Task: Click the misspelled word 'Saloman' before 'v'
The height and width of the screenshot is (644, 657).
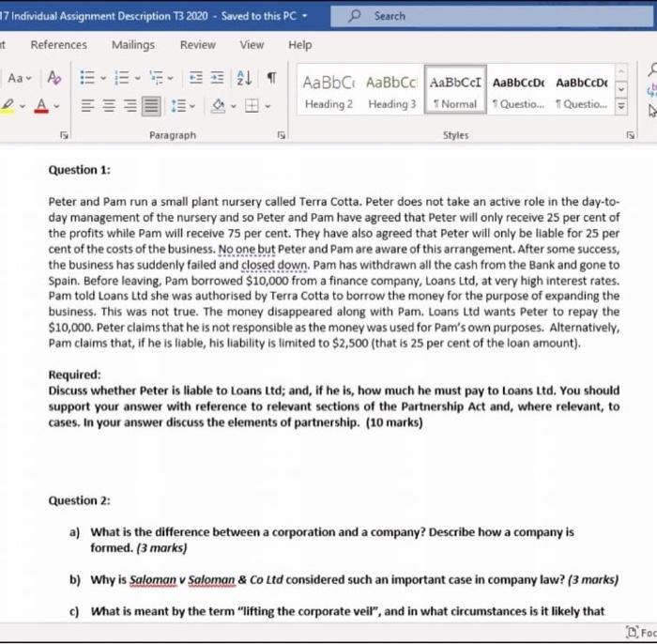Action: pos(152,580)
